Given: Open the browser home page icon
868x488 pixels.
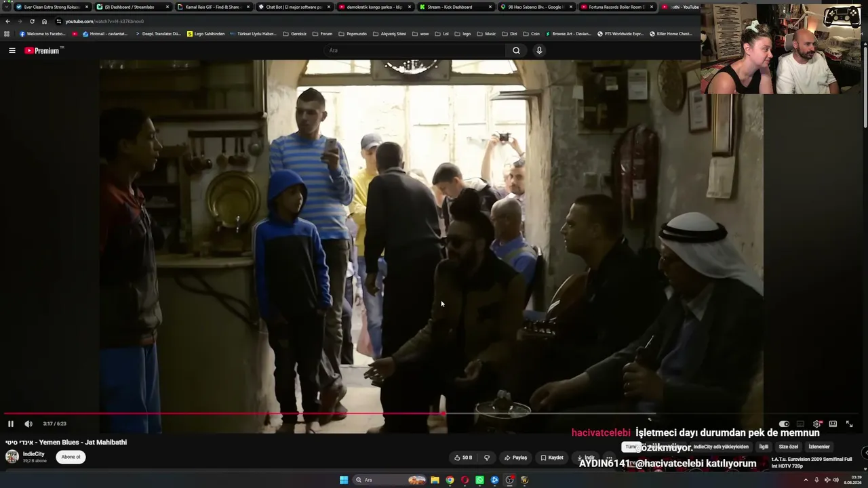Looking at the screenshot, I should click(x=44, y=21).
